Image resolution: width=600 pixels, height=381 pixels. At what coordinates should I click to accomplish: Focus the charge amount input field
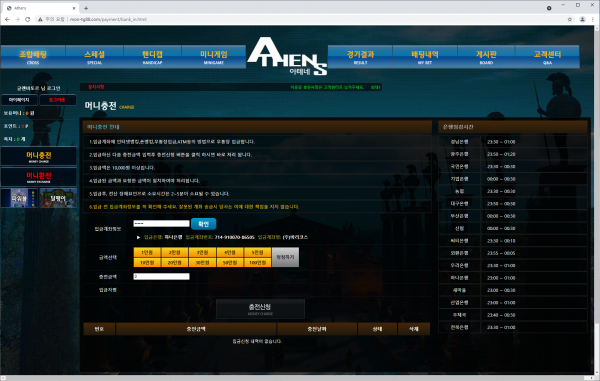click(161, 276)
